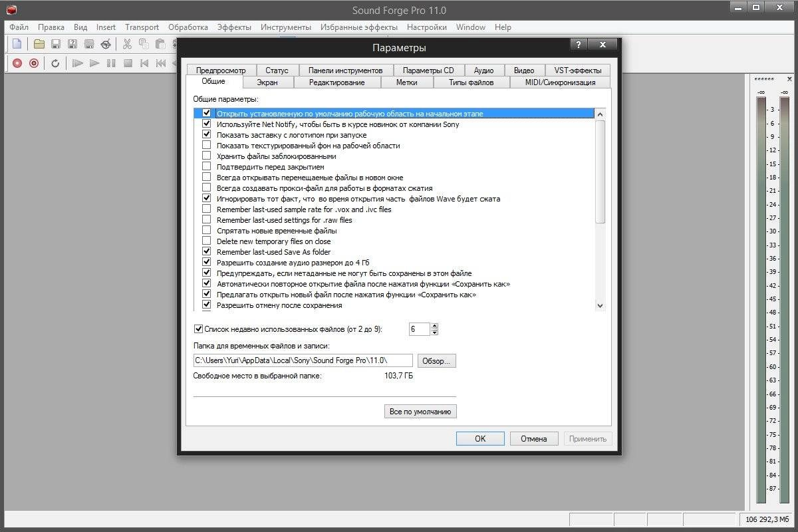This screenshot has width=798, height=532.
Task: Click the Отмена button
Action: coord(534,439)
